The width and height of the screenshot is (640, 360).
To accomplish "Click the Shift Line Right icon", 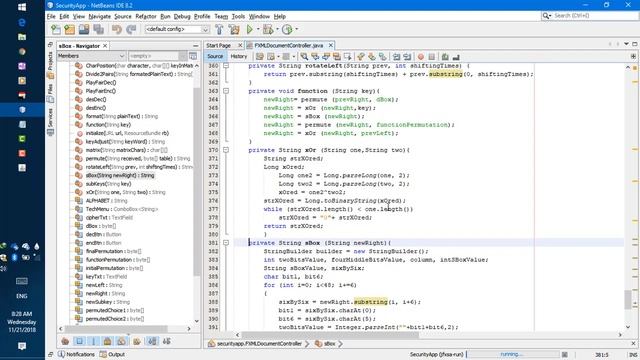I will [407, 57].
